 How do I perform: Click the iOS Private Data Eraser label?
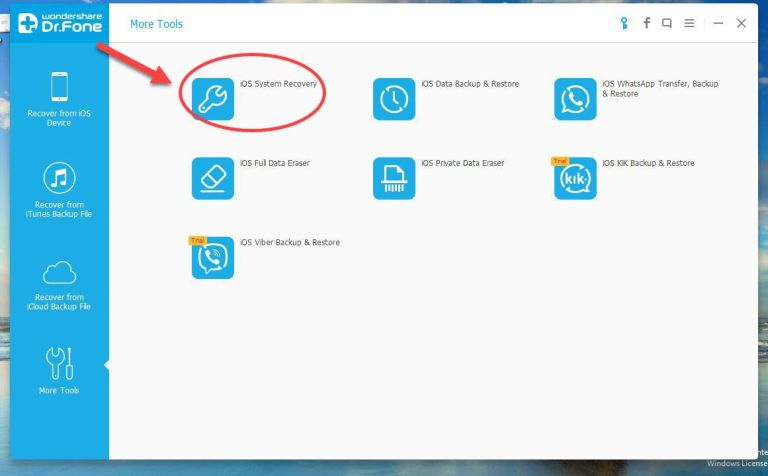pos(462,163)
